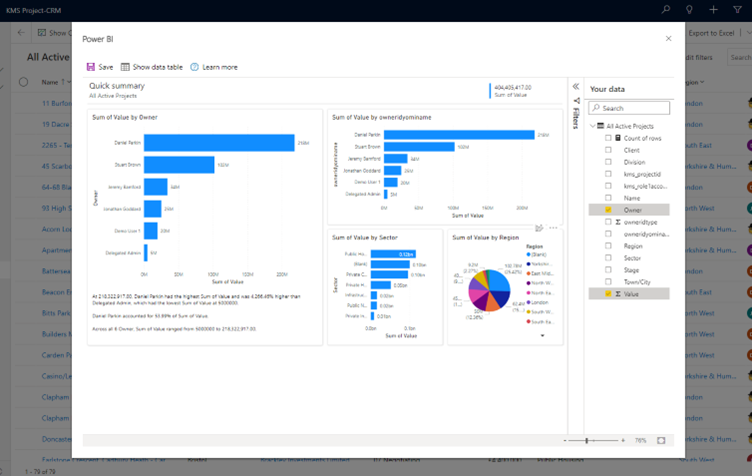Image resolution: width=752 pixels, height=476 pixels.
Task: Collapse the All Active Projects table
Action: click(593, 126)
